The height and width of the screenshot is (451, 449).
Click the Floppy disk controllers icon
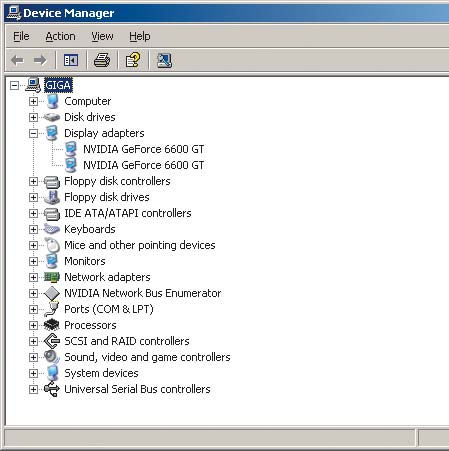52,182
